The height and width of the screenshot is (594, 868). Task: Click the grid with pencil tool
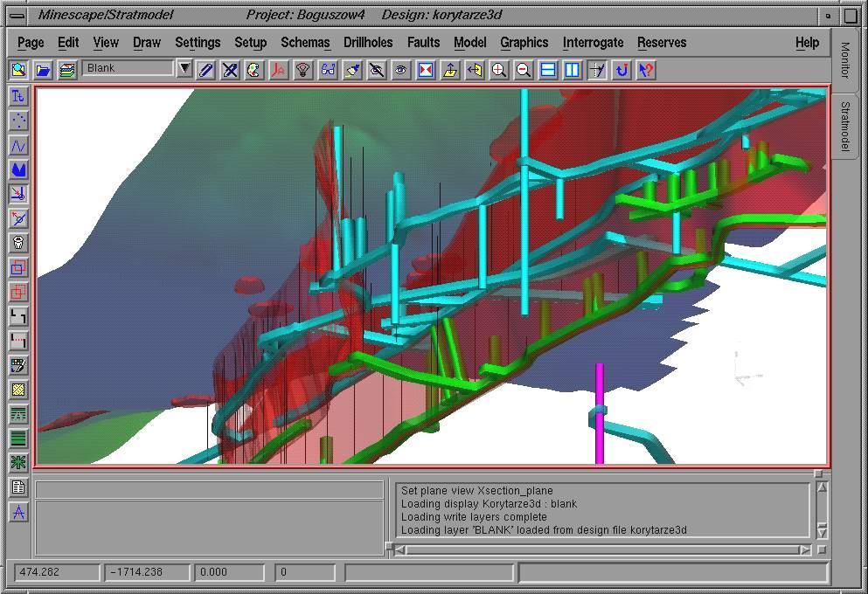click(18, 365)
